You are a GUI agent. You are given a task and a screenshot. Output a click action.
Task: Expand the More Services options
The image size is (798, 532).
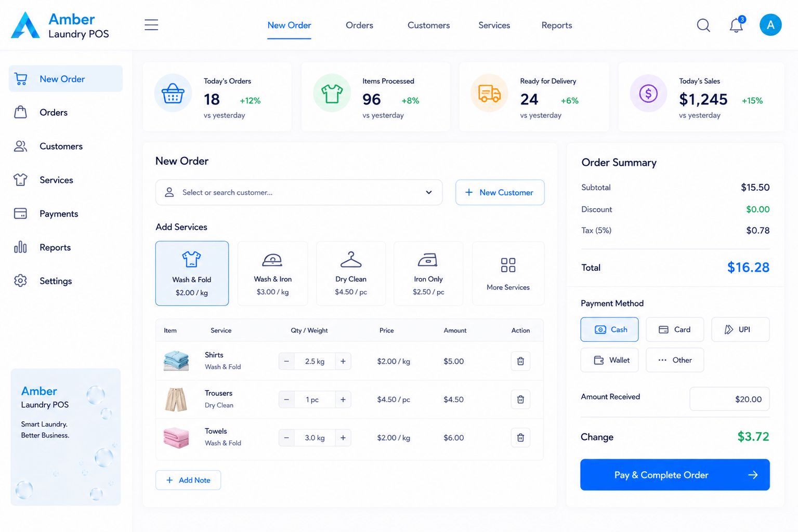pyautogui.click(x=508, y=273)
